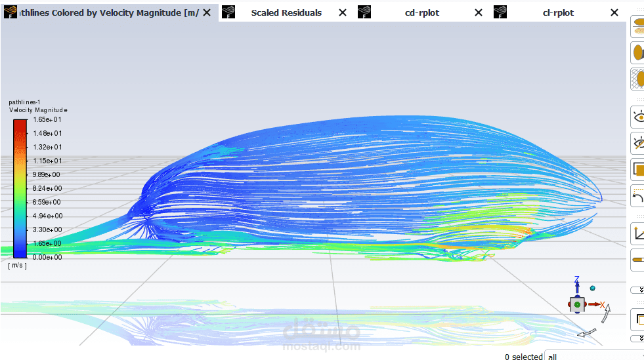The image size is (644, 360).
Task: Click the orange ruler bar icon
Action: (638, 260)
